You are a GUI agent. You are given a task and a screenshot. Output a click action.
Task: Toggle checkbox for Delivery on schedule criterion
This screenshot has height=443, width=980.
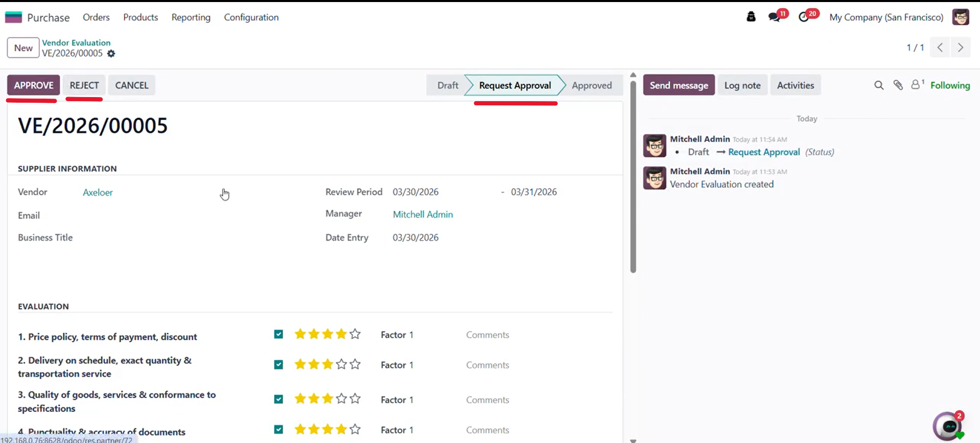point(278,364)
